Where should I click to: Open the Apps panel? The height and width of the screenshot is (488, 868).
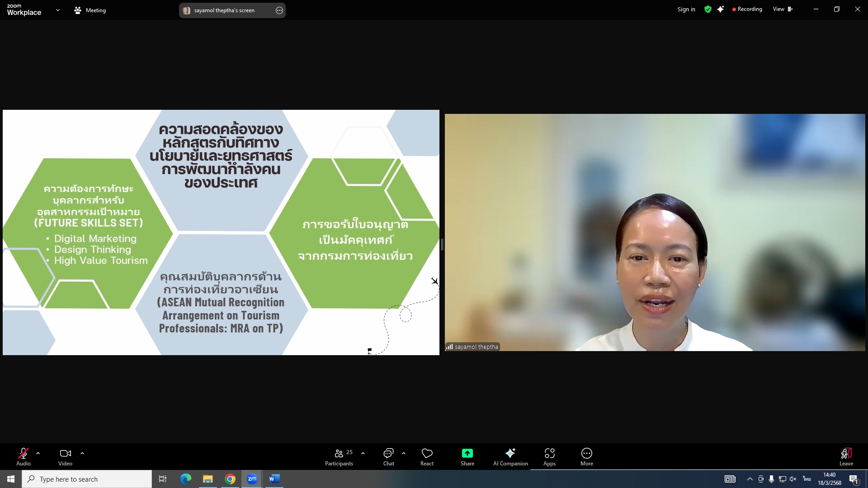pyautogui.click(x=549, y=456)
